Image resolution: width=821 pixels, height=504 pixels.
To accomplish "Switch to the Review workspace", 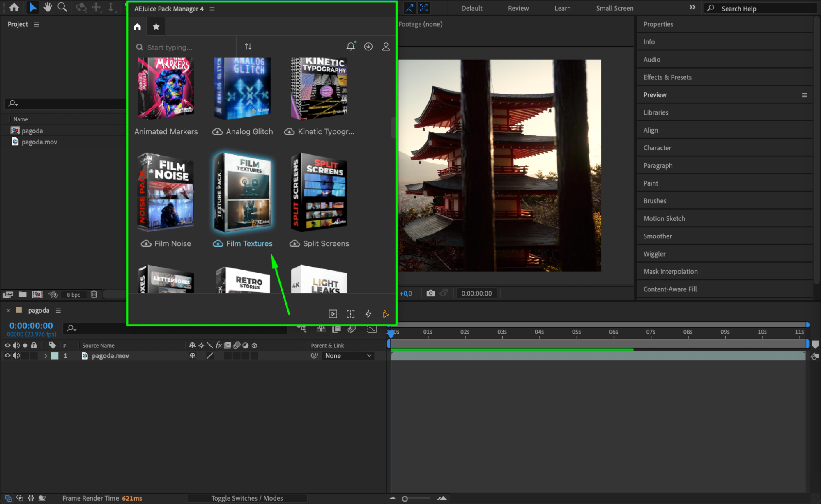I will pyautogui.click(x=518, y=8).
